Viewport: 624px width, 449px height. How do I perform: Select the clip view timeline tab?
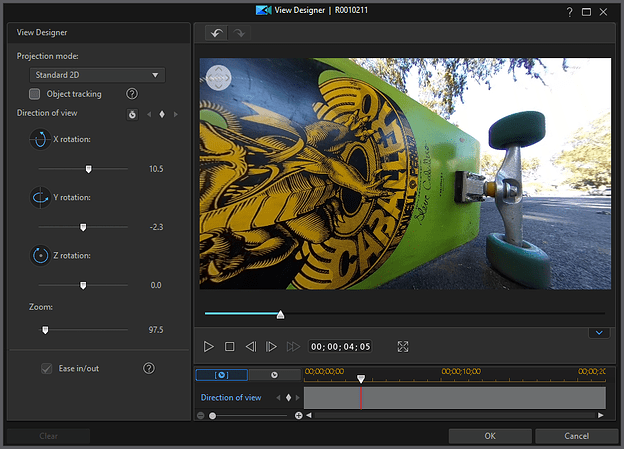[x=222, y=375]
